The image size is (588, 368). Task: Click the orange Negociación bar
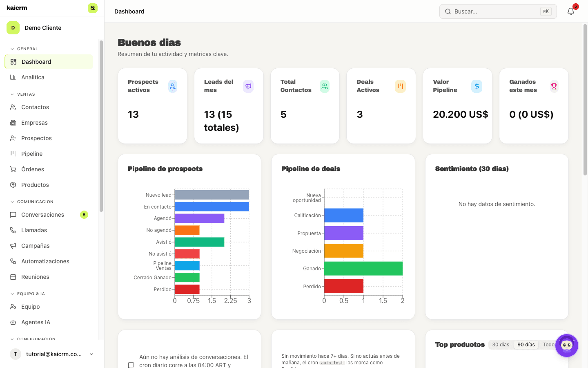(x=344, y=251)
